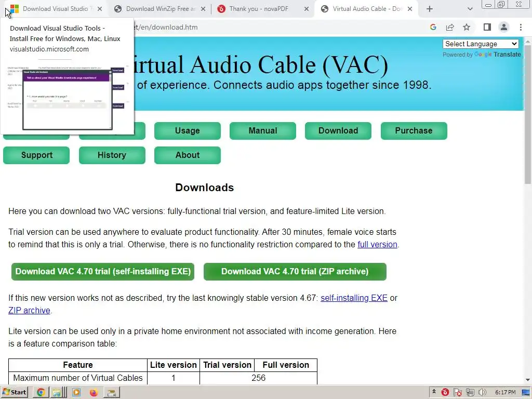Open the volume speaker tray icon
The height and width of the screenshot is (399, 532).
pos(482,393)
